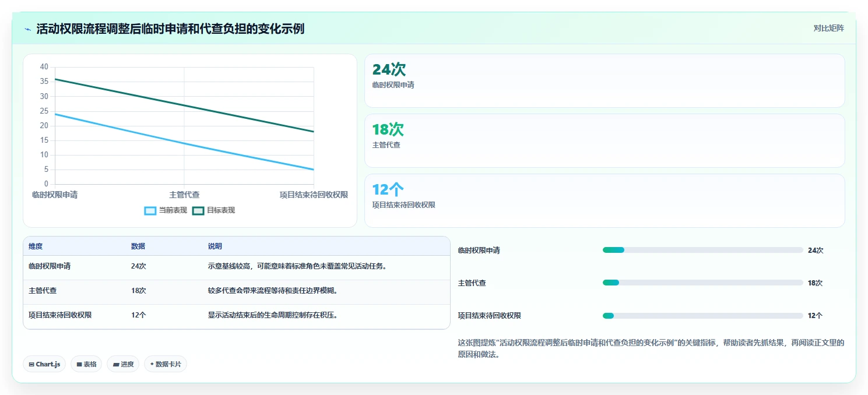Viewport: 868px width, 395px height.
Task: Click the 24次 value beside progress bar
Action: click(816, 250)
